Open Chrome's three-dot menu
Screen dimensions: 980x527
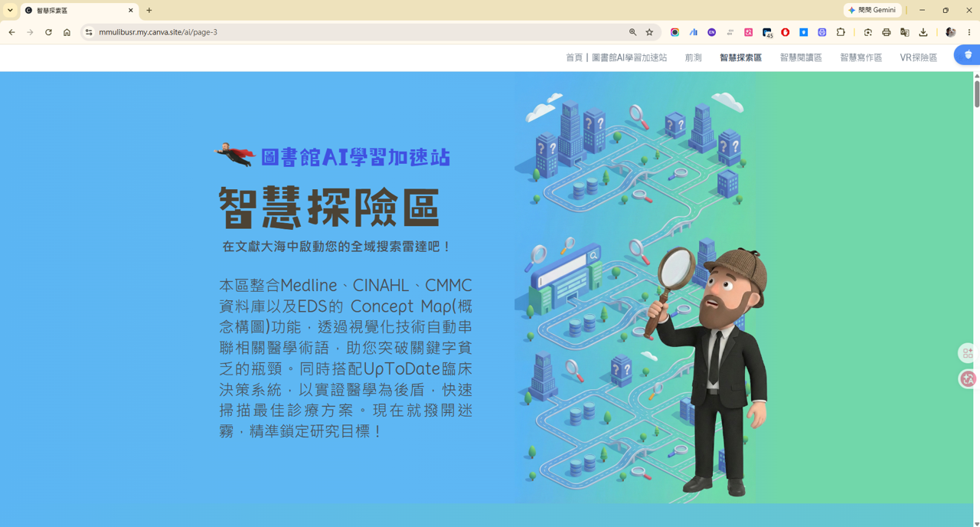tap(969, 32)
